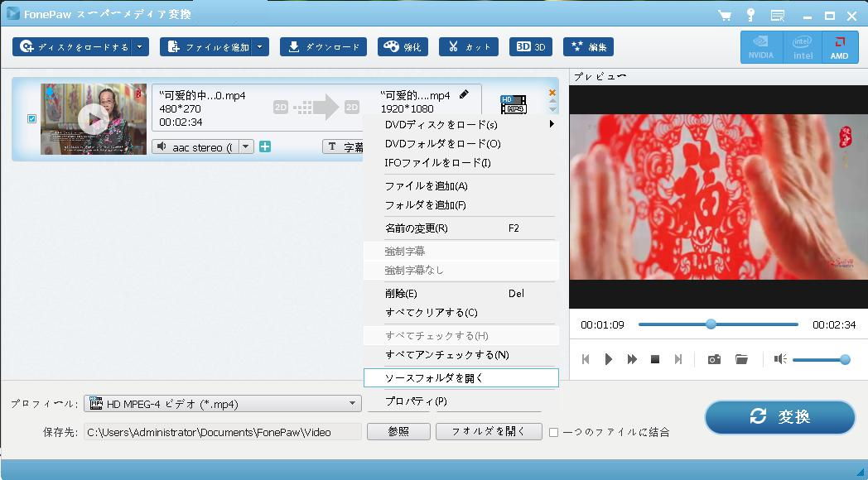Choose すべてアンチェックする(N) menu entry

[x=461, y=355]
